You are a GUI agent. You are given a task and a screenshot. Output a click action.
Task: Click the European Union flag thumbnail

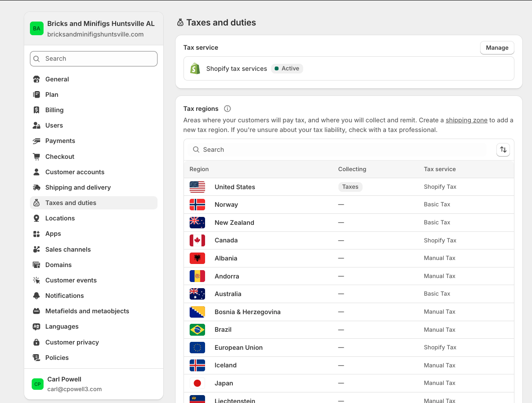[x=197, y=348]
